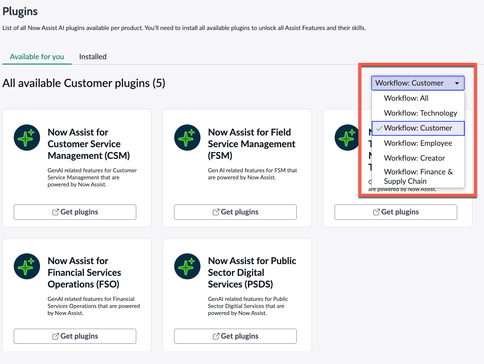
Task: Click the external link icon in PSDS Get plugins button
Action: [216, 336]
